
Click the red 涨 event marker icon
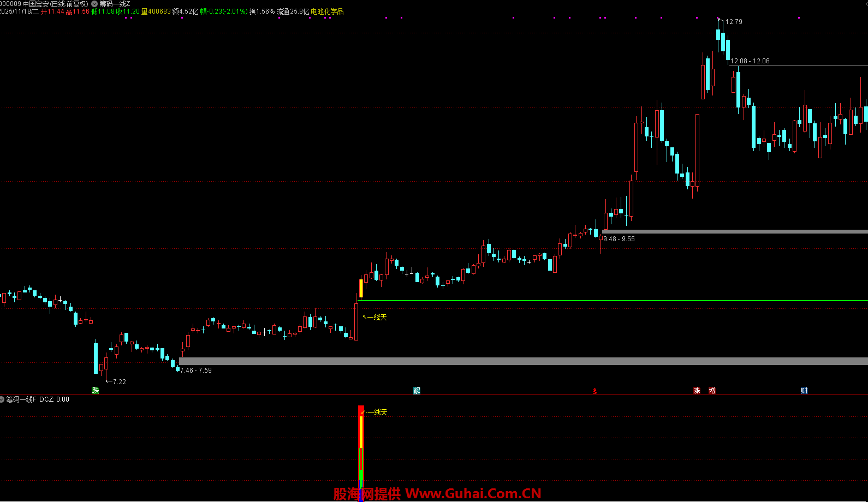pos(697,390)
